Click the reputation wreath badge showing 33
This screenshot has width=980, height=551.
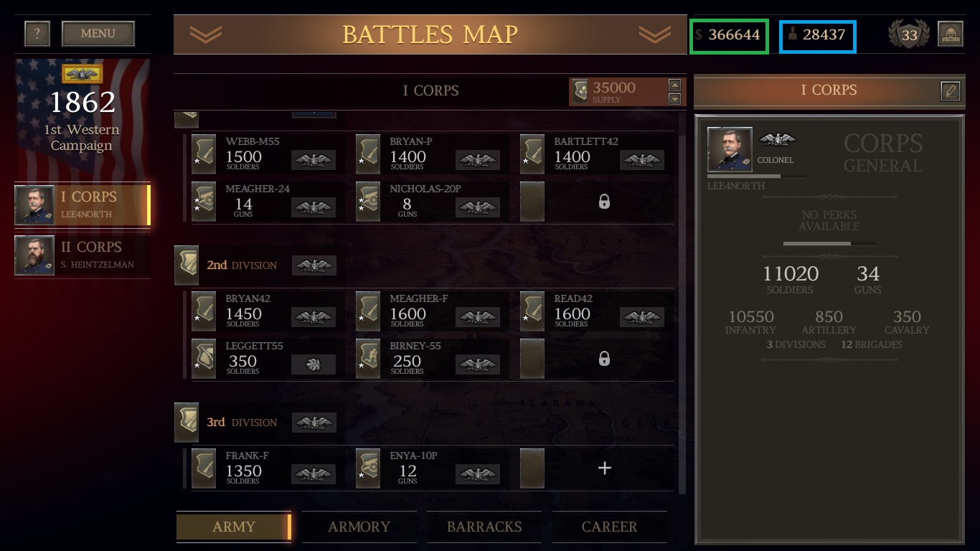click(909, 34)
